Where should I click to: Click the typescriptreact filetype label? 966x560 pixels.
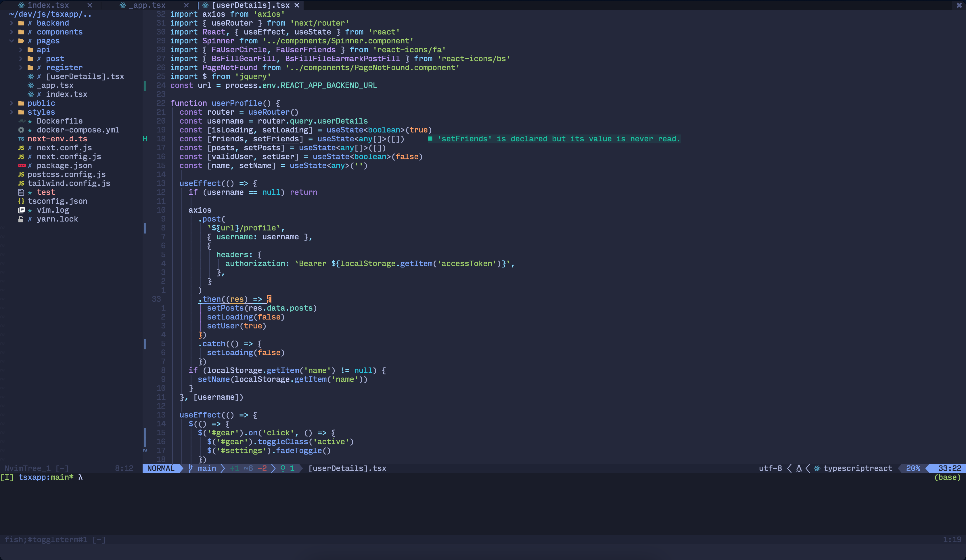pyautogui.click(x=858, y=468)
